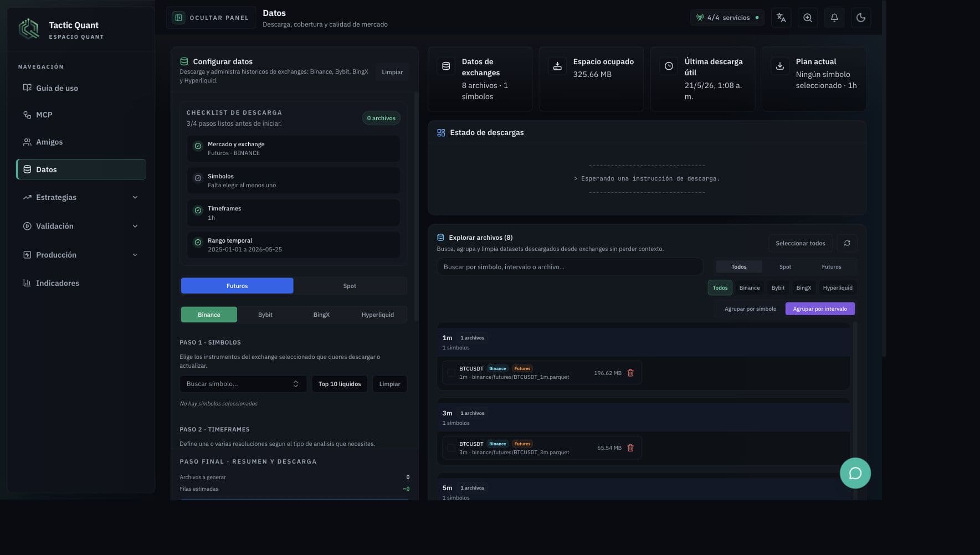980x555 pixels.
Task: Click the hide panel icon
Action: [179, 18]
